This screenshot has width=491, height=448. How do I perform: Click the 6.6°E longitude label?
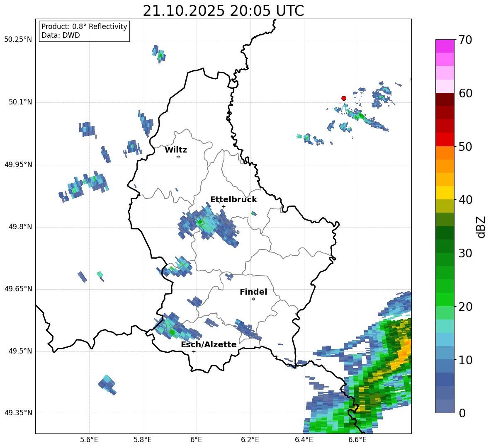coord(357,440)
